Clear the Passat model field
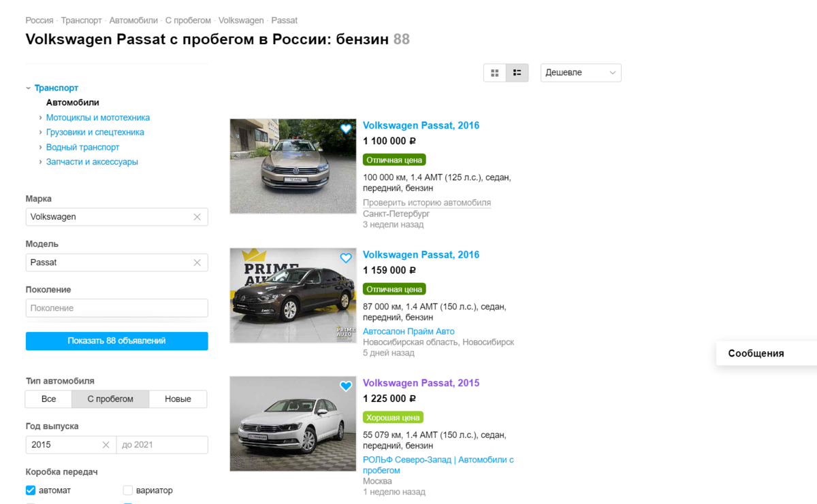817x504 pixels. point(197,263)
